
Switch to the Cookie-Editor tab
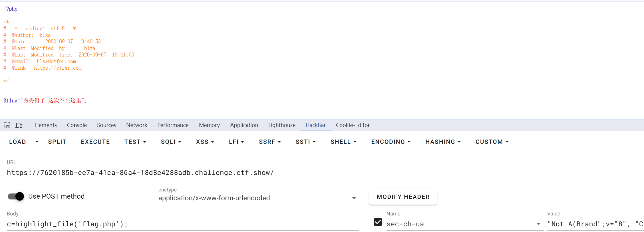(x=353, y=125)
